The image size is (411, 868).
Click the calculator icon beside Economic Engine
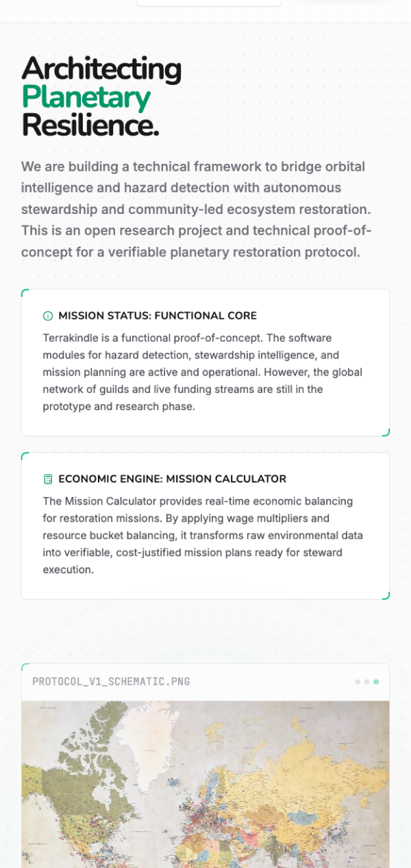coord(48,479)
